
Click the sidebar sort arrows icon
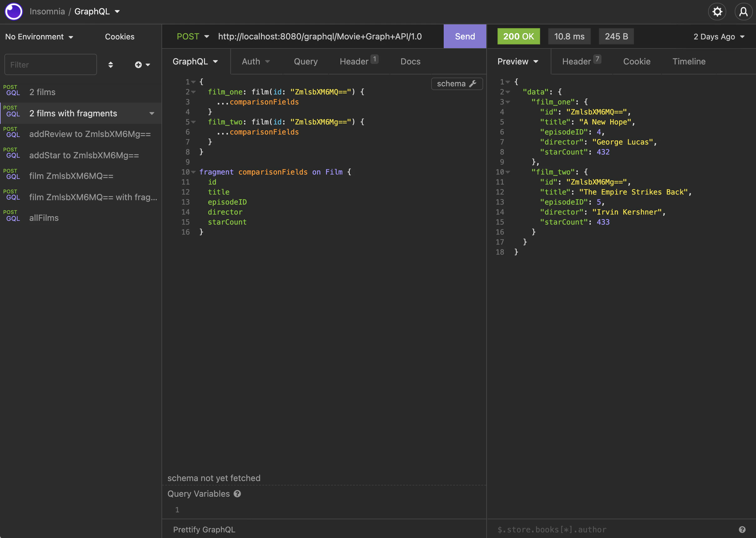coord(111,65)
